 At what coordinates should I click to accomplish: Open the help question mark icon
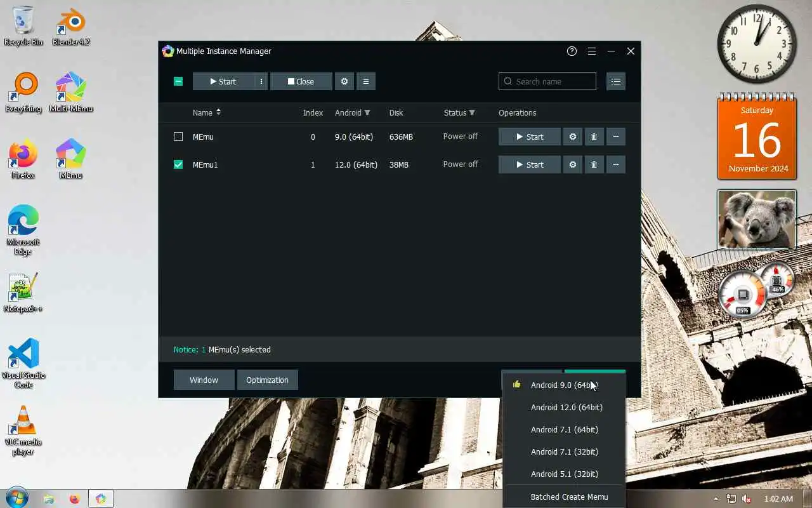click(572, 51)
